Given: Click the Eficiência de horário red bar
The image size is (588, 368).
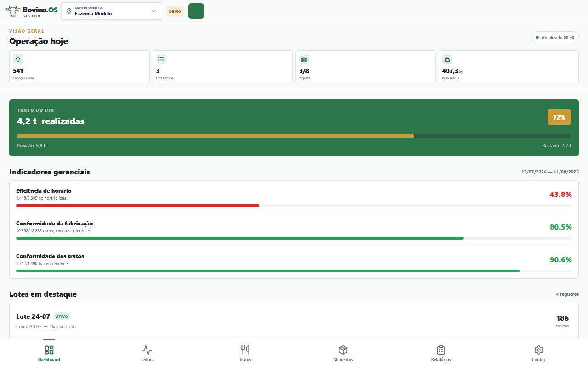Looking at the screenshot, I should [x=138, y=205].
